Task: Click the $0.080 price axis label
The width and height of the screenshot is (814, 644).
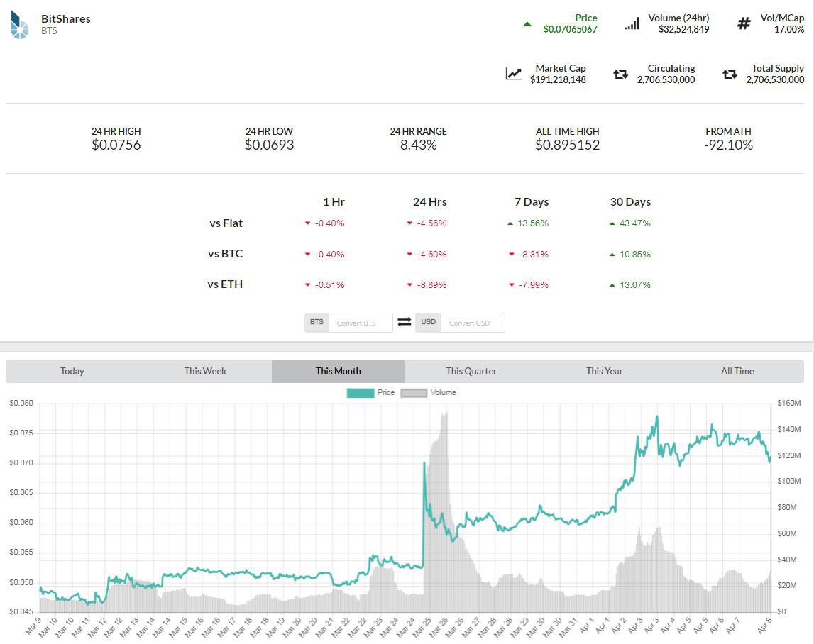Action: [x=21, y=404]
